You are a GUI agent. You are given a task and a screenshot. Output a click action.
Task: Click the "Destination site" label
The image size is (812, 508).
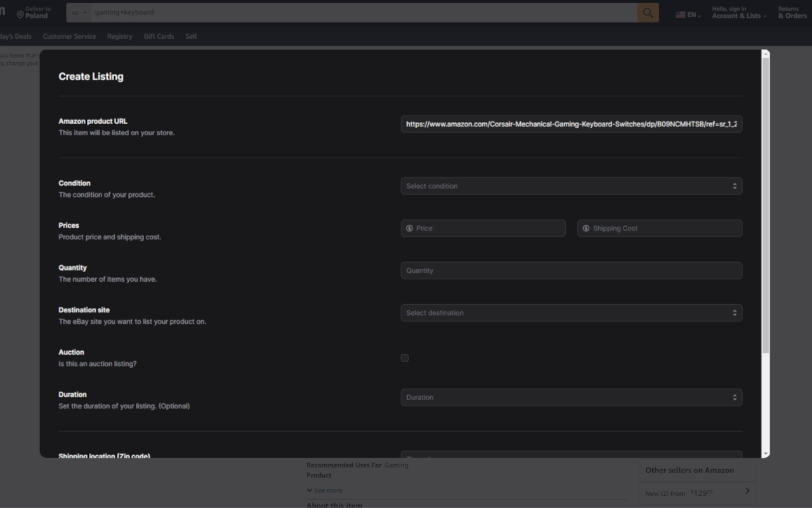tap(84, 310)
